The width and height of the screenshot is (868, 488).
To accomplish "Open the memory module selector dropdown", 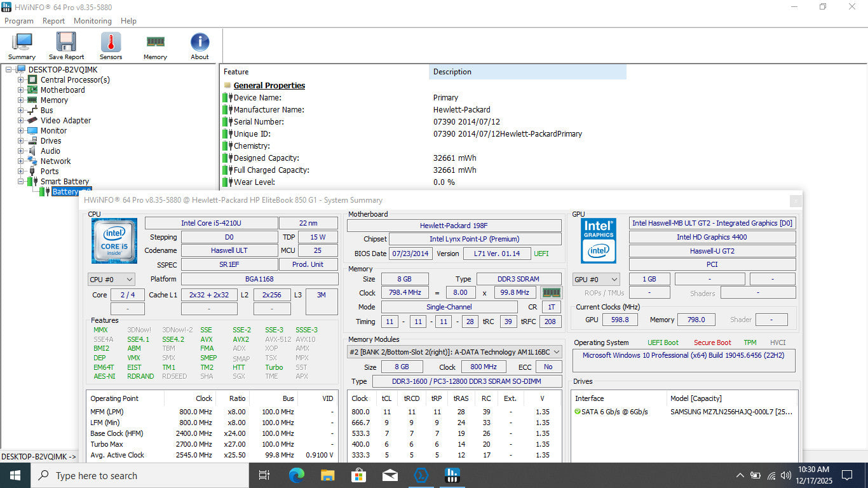I will click(x=454, y=351).
